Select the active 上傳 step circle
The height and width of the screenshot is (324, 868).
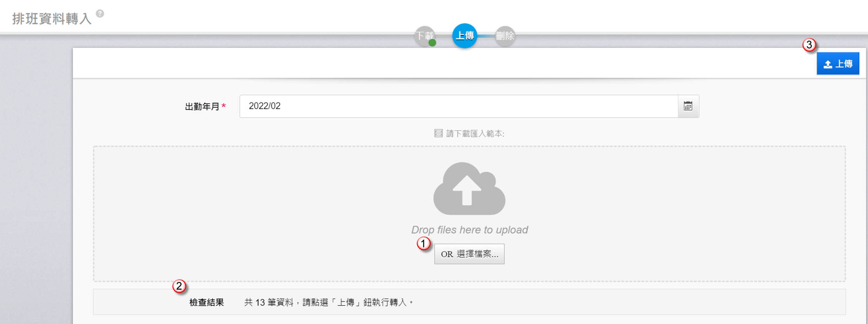(x=464, y=36)
